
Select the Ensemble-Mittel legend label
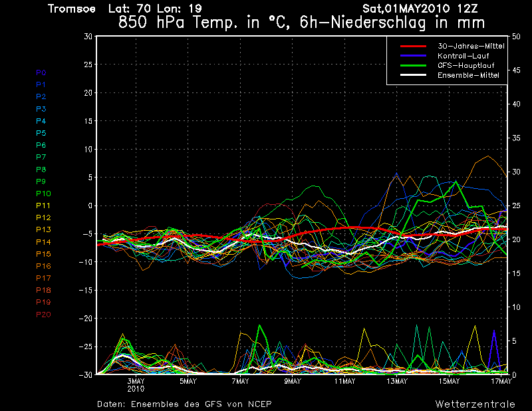[468, 76]
